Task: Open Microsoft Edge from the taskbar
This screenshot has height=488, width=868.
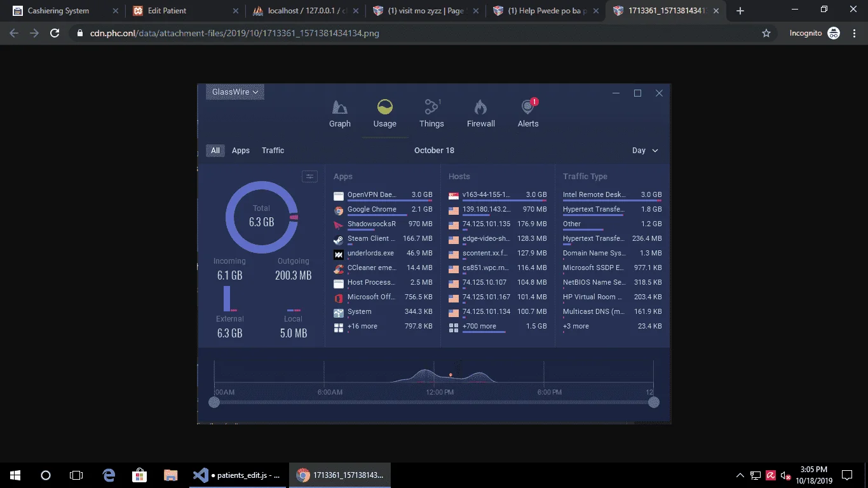Action: (x=109, y=475)
